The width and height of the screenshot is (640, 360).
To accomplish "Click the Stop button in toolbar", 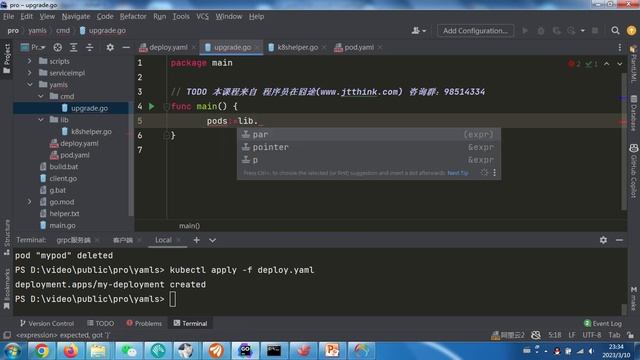I will [595, 31].
